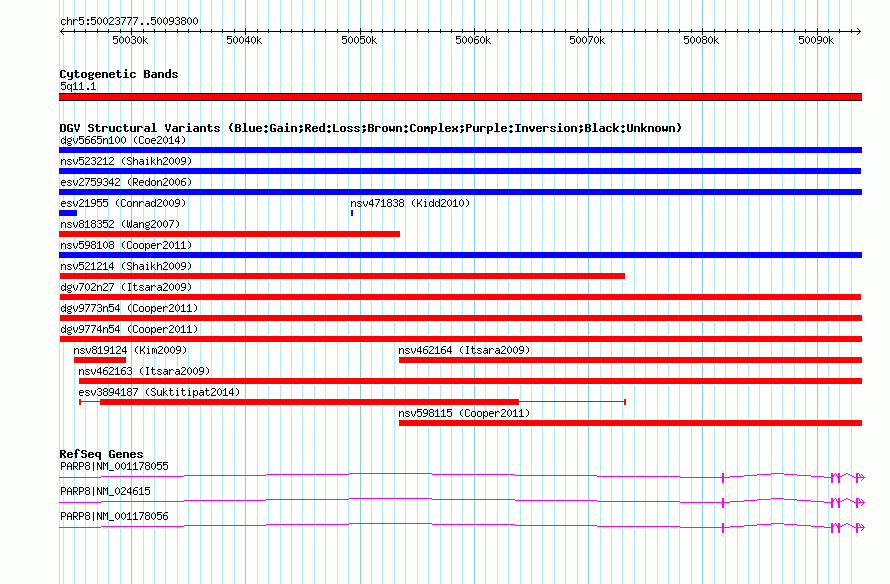Image resolution: width=890 pixels, height=584 pixels.
Task: Click the 5q11.1 cytogenetic band bar
Action: click(460, 97)
